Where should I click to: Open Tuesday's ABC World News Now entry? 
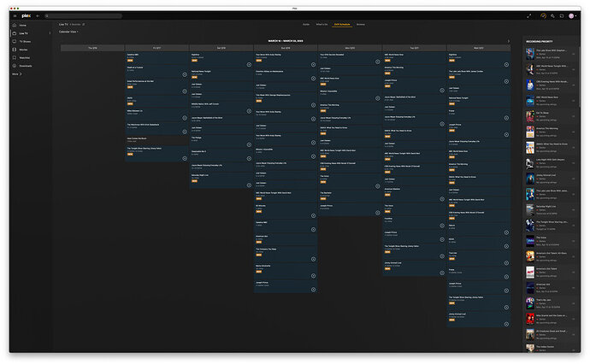[414, 58]
